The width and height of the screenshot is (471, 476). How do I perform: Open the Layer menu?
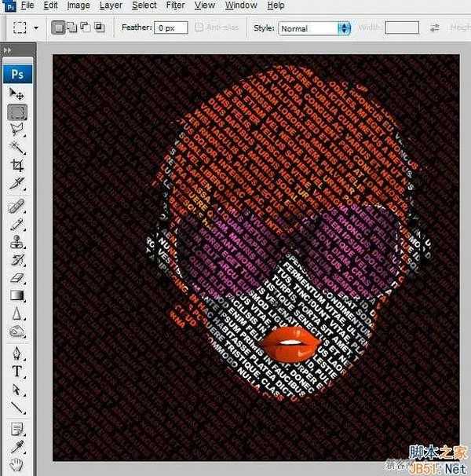tap(111, 5)
